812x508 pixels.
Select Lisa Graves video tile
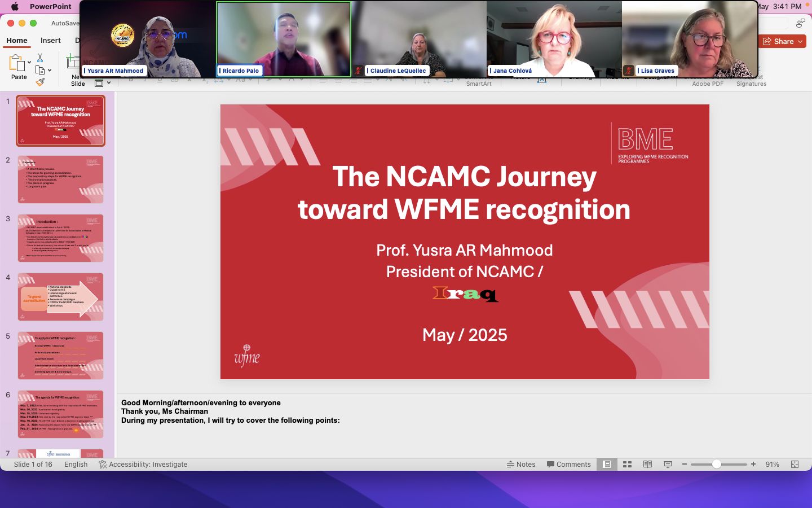689,39
